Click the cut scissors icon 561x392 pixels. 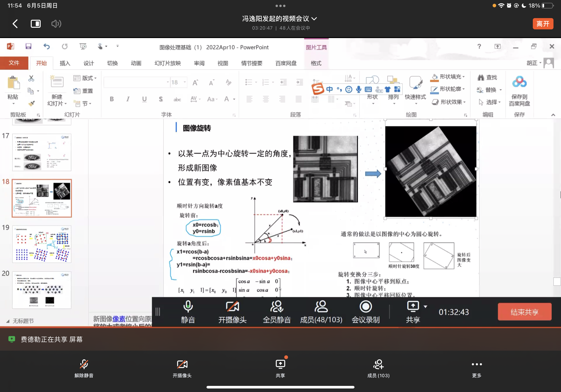(31, 78)
